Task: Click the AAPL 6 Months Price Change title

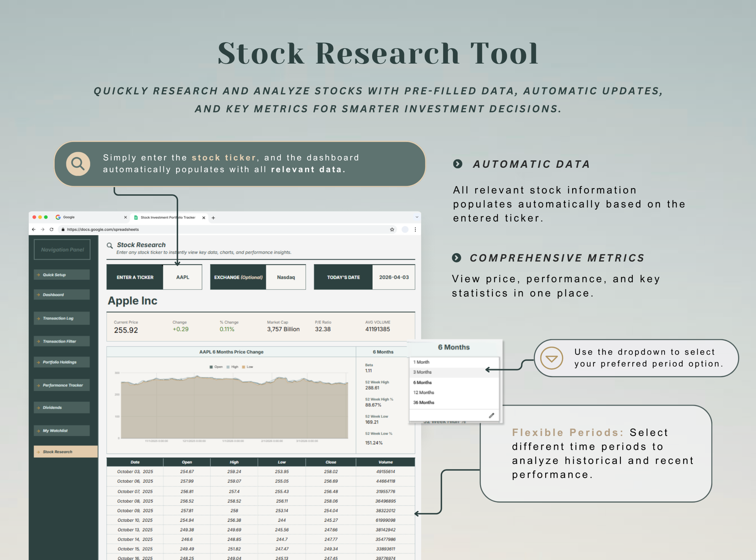Action: point(232,352)
